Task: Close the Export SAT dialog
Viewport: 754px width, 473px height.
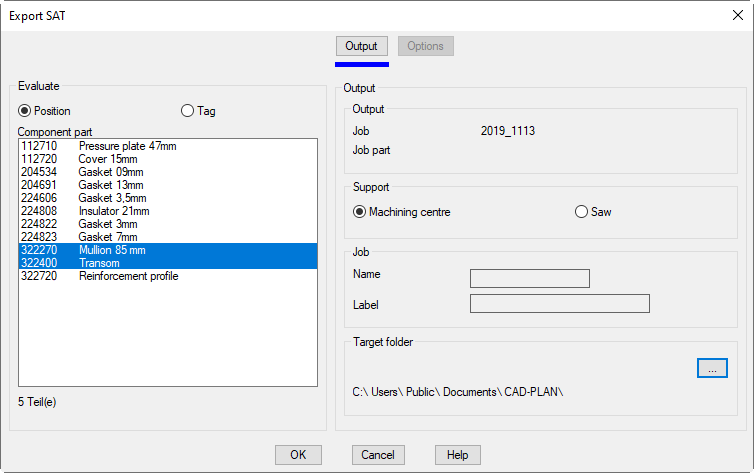Action: coord(736,15)
